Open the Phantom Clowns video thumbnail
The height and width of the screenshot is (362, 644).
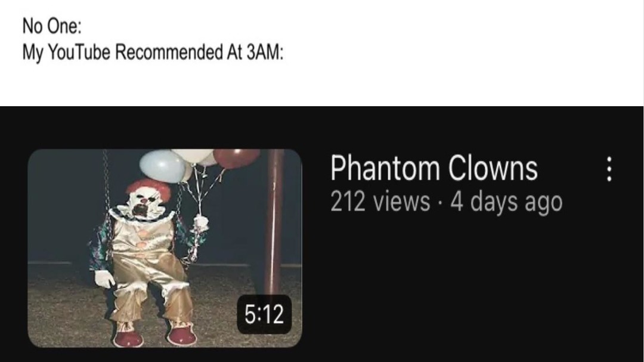pos(165,248)
